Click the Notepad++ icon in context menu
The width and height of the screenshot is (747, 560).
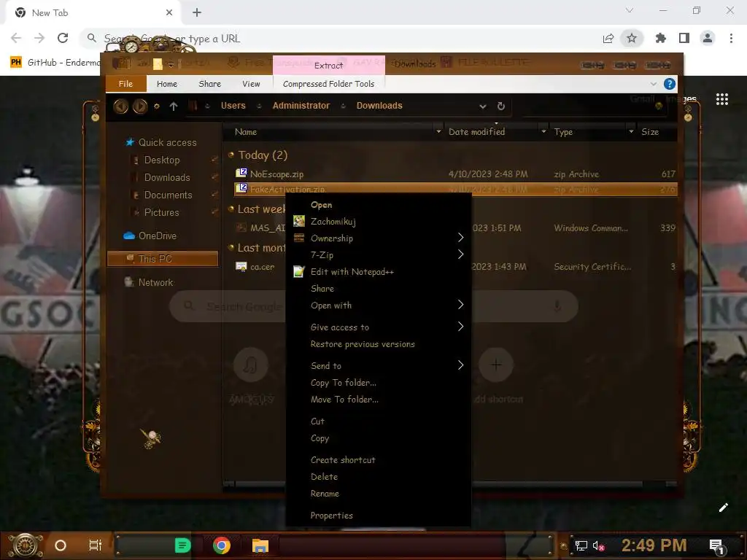coord(298,271)
